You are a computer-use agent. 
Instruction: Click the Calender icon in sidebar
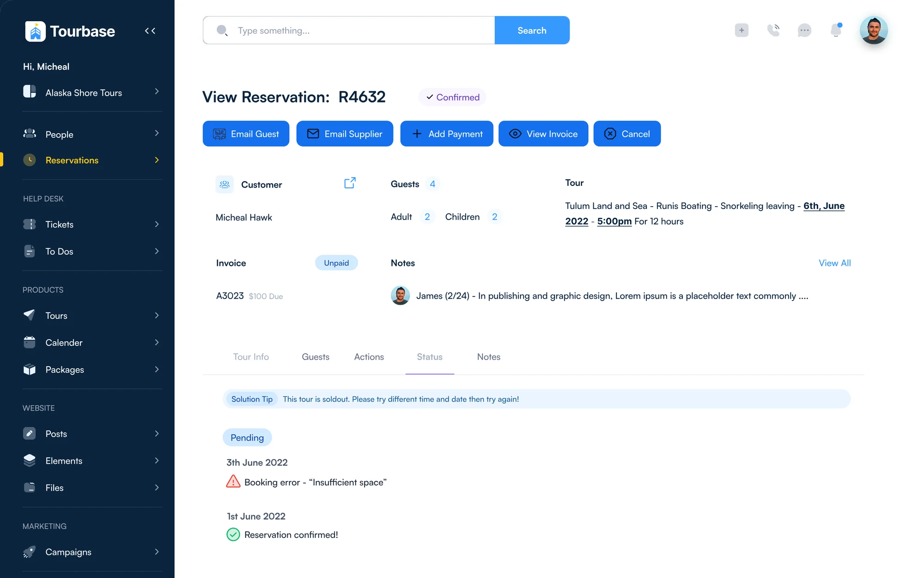30,342
